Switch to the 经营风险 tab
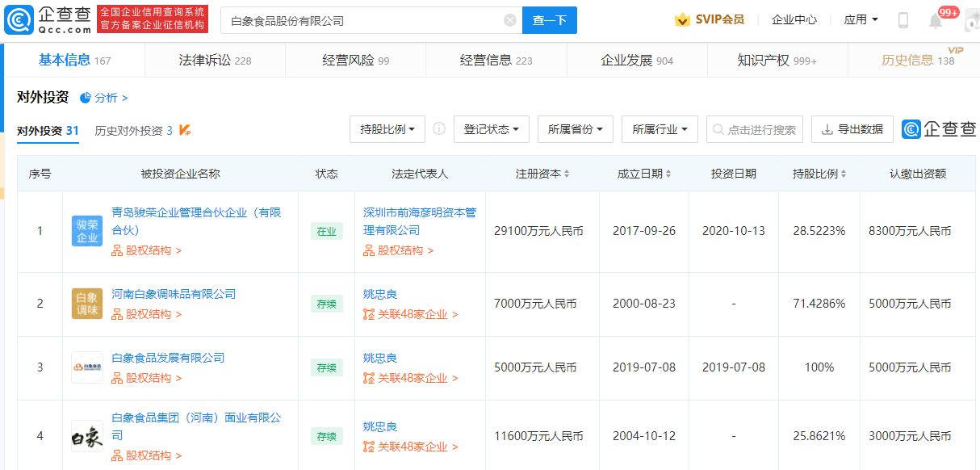The image size is (980, 470). point(355,60)
